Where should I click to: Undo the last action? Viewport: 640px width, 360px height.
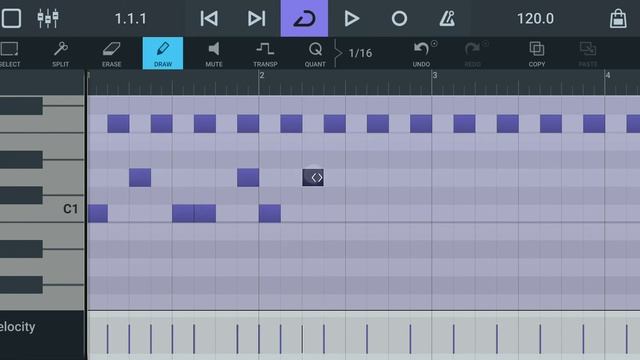(x=422, y=54)
